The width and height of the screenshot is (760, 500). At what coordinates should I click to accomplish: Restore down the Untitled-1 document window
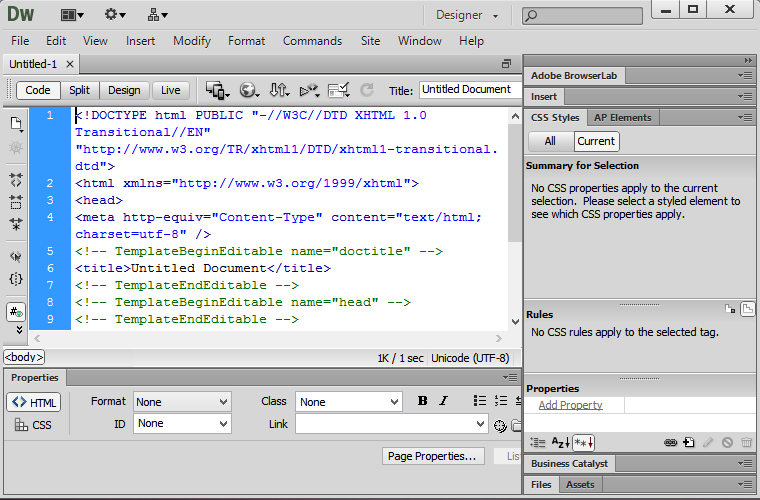click(507, 63)
